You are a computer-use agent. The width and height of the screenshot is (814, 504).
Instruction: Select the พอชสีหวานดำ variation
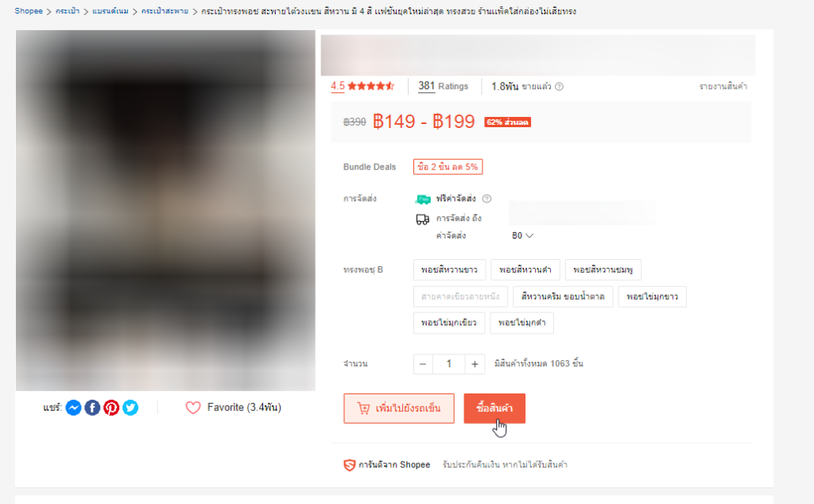[525, 270]
